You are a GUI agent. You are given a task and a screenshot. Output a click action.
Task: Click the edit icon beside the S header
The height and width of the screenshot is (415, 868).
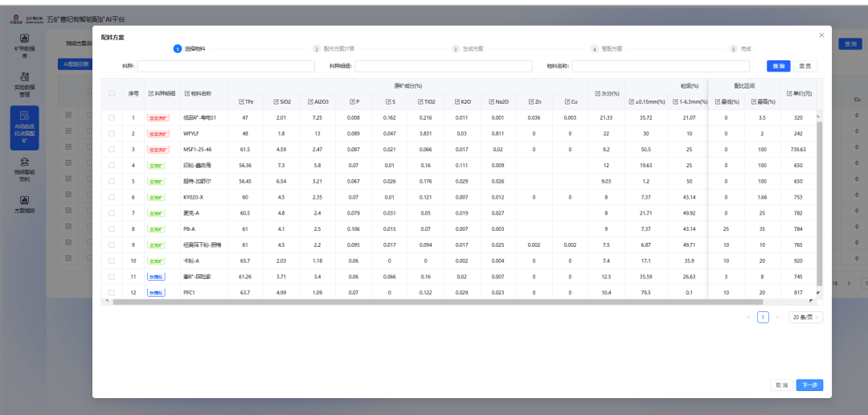pyautogui.click(x=388, y=102)
